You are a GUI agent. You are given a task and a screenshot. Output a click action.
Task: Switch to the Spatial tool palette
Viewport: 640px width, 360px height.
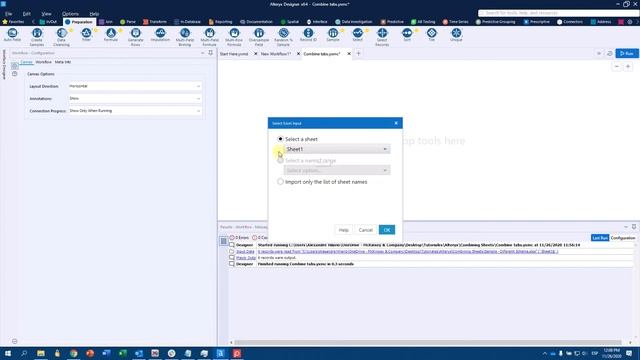click(x=290, y=22)
